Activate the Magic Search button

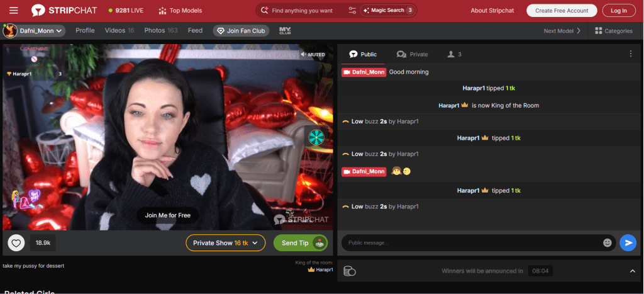[x=387, y=10]
